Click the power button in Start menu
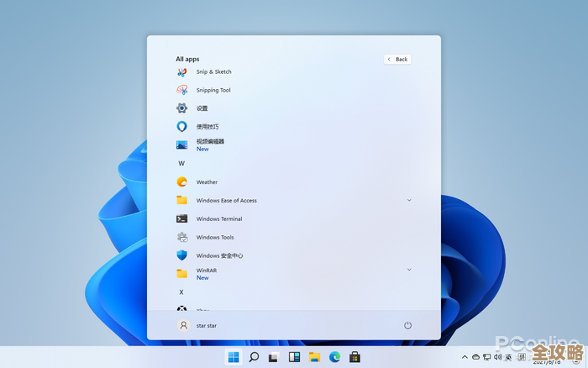 407,326
